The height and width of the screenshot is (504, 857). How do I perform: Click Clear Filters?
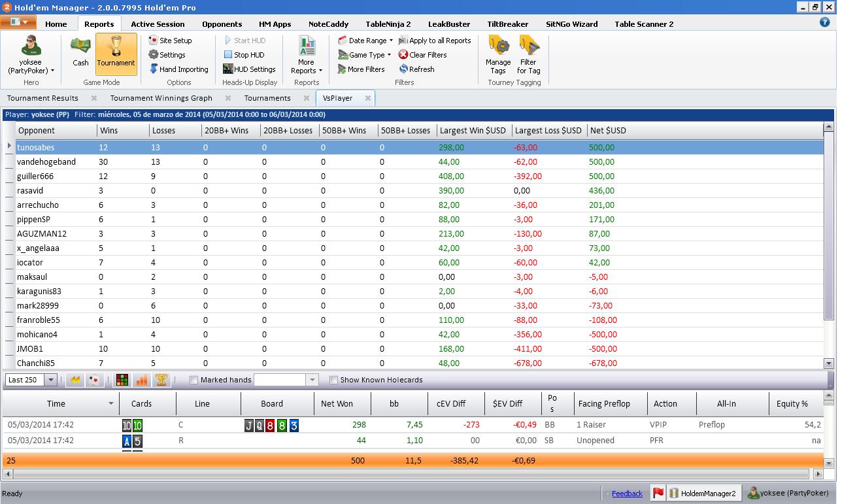tap(422, 55)
